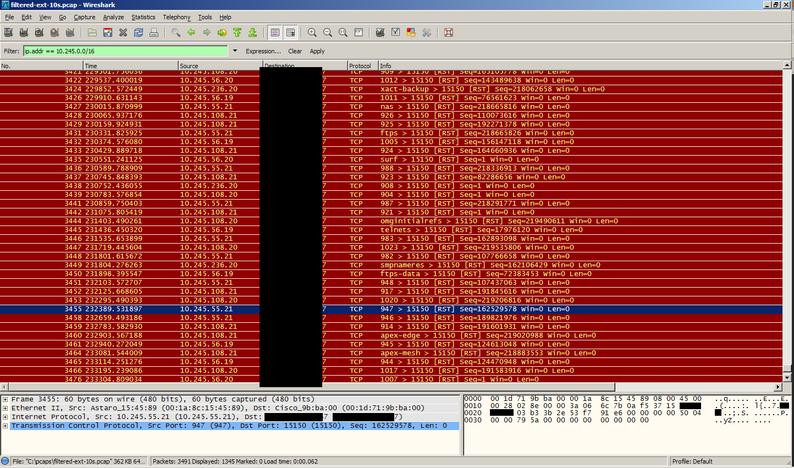Image resolution: width=794 pixels, height=468 pixels.
Task: Restart the running capture icon
Action: click(x=70, y=32)
